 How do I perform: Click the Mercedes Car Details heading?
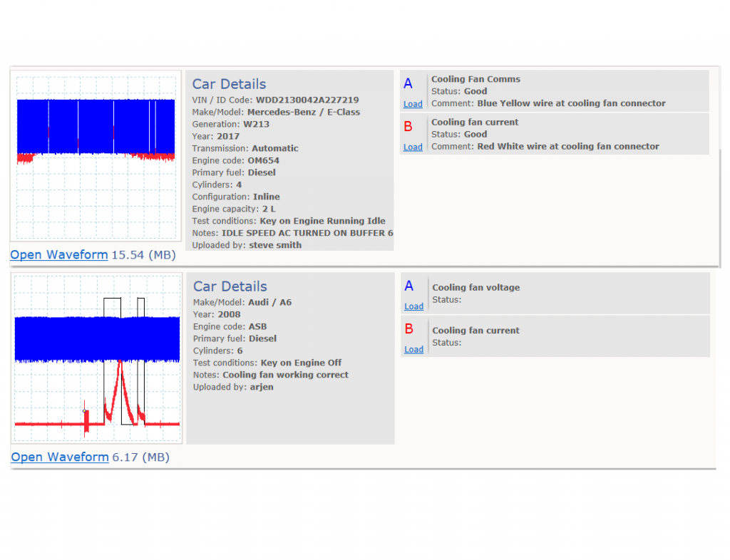coord(229,84)
